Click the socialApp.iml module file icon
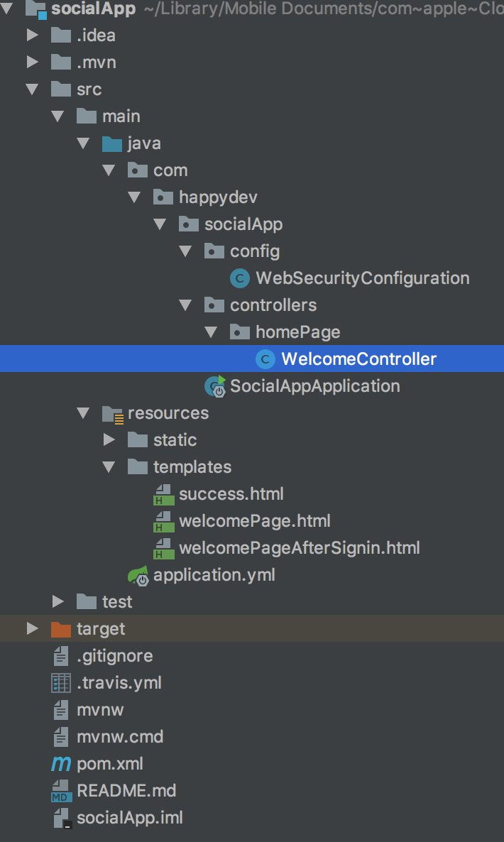The width and height of the screenshot is (504, 842). (x=62, y=818)
